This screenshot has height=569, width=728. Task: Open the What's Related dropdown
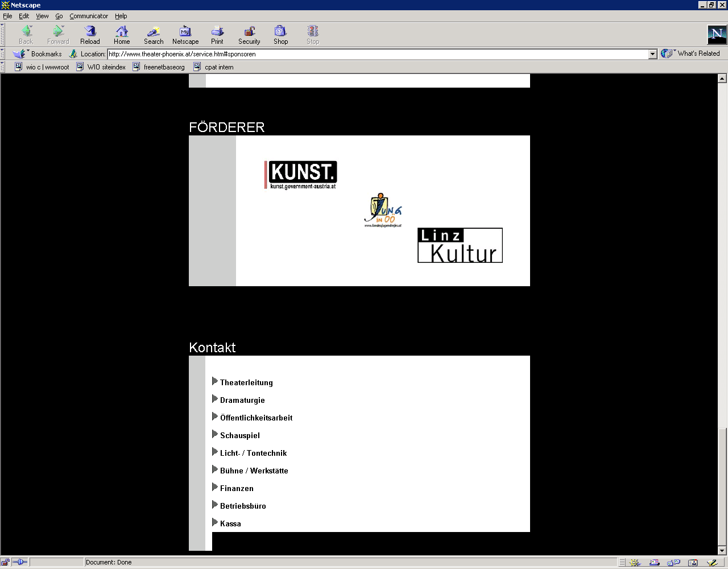pyautogui.click(x=691, y=53)
